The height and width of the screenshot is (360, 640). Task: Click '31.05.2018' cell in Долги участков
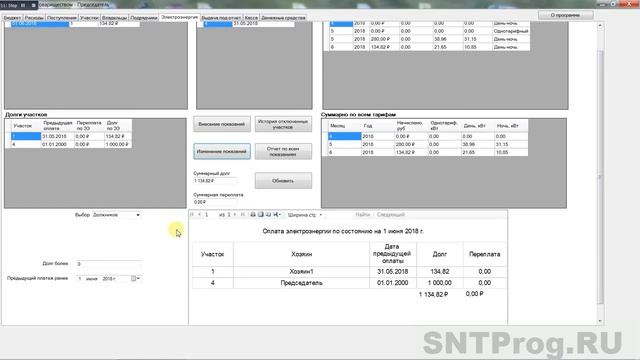pyautogui.click(x=58, y=136)
